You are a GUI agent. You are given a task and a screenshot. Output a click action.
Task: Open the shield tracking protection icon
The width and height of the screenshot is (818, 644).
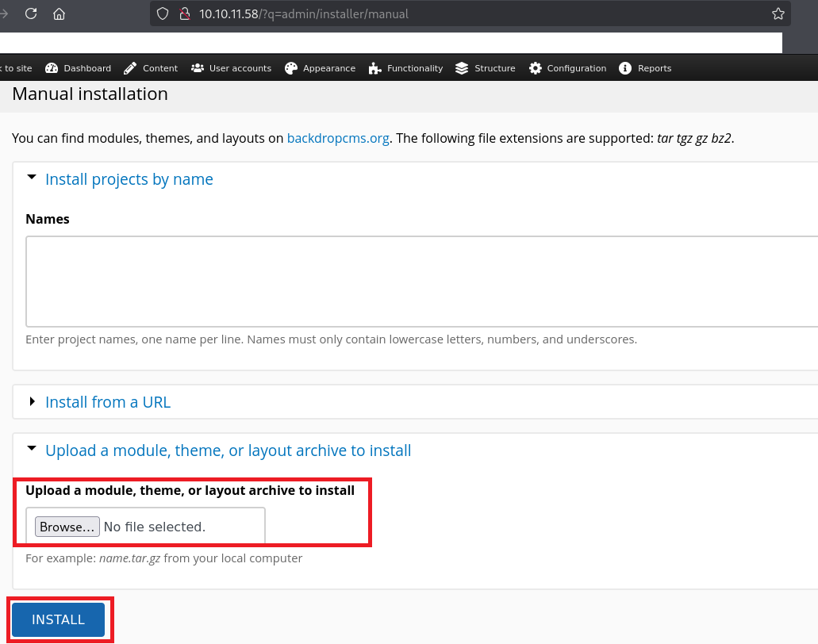[163, 13]
